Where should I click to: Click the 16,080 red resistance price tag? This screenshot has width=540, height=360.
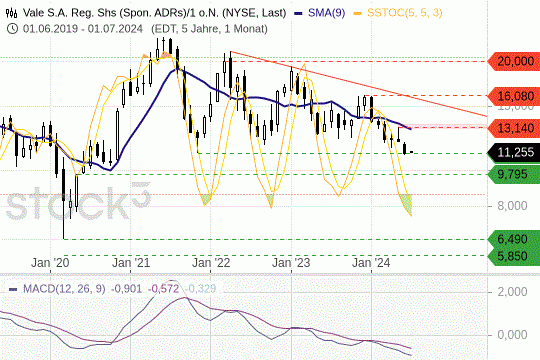(514, 96)
